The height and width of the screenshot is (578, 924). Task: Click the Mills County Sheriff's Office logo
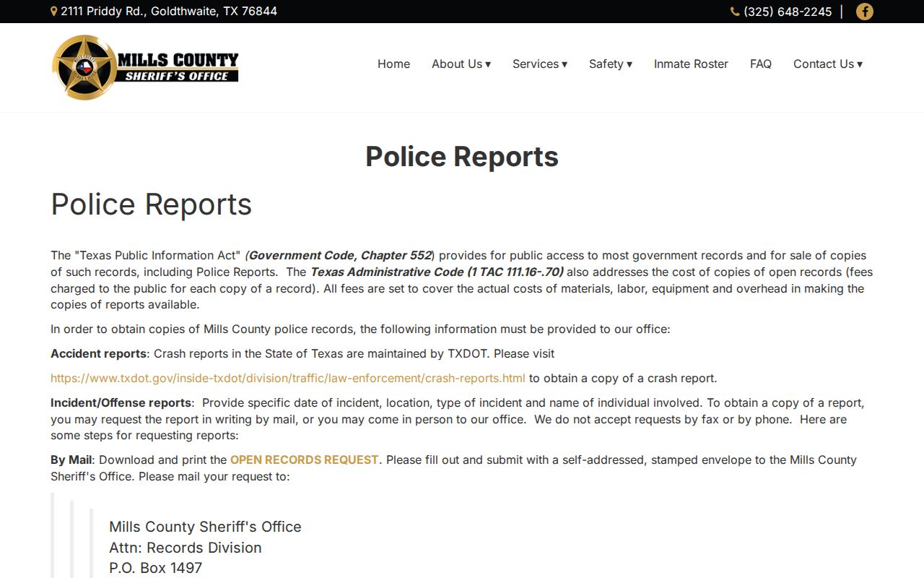tap(145, 67)
